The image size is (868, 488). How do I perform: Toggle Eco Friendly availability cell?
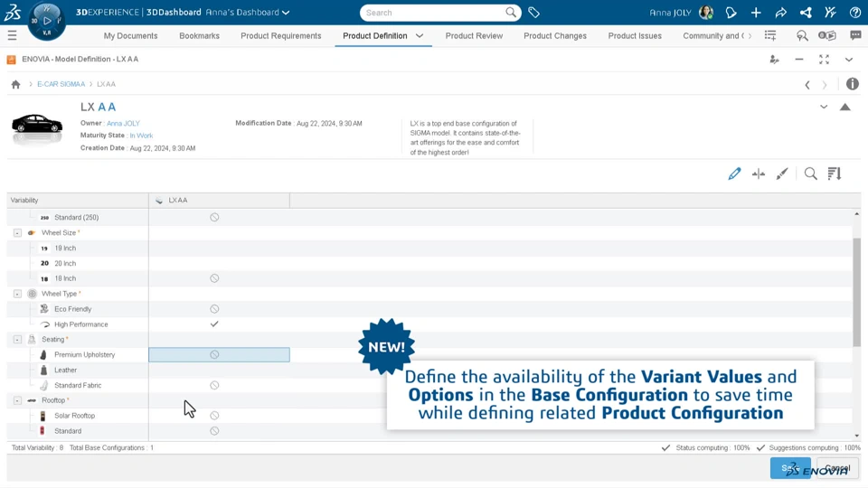[214, 309]
